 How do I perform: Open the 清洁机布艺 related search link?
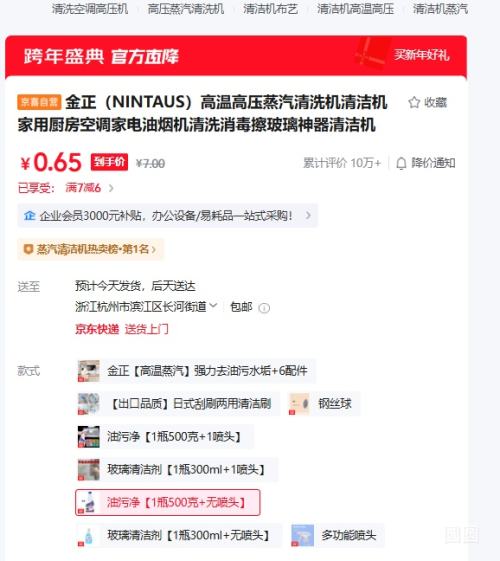[270, 9]
